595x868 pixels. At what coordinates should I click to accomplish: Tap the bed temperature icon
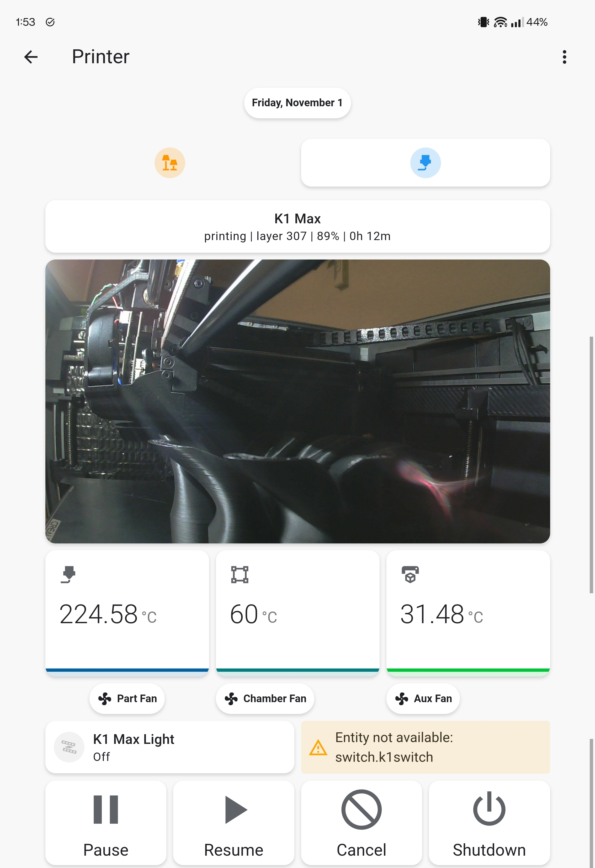coord(240,574)
